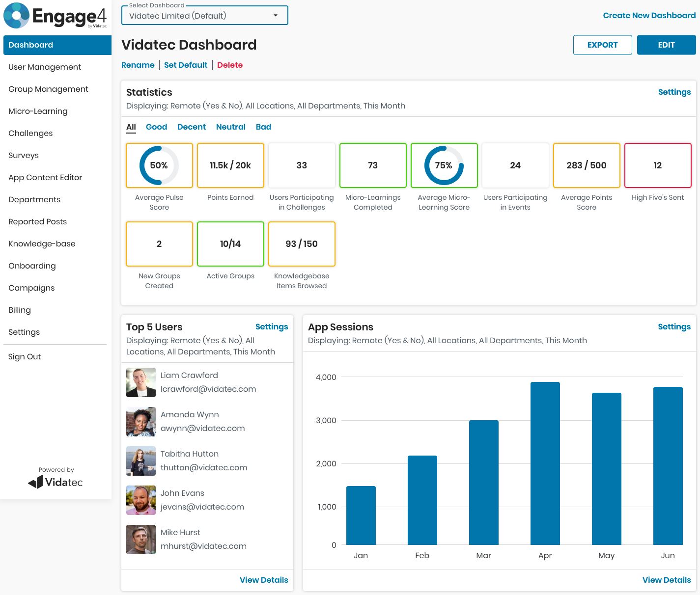The height and width of the screenshot is (595, 700).
Task: Open the Select Dashboard dropdown
Action: click(x=204, y=16)
